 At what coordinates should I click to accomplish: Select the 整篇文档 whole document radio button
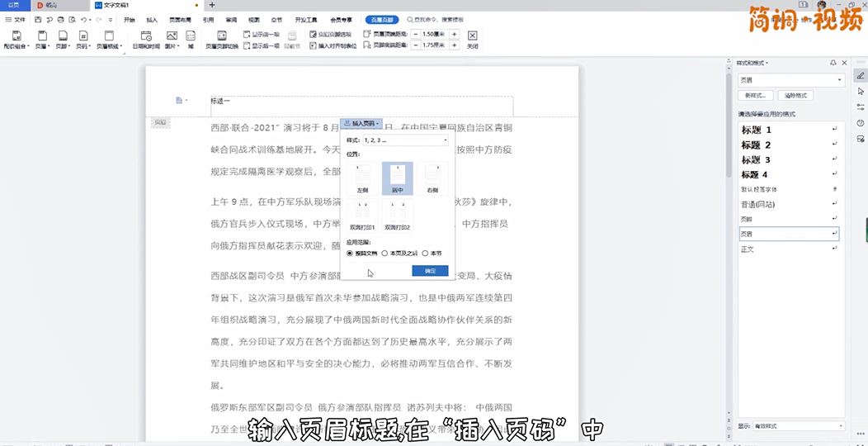(350, 254)
